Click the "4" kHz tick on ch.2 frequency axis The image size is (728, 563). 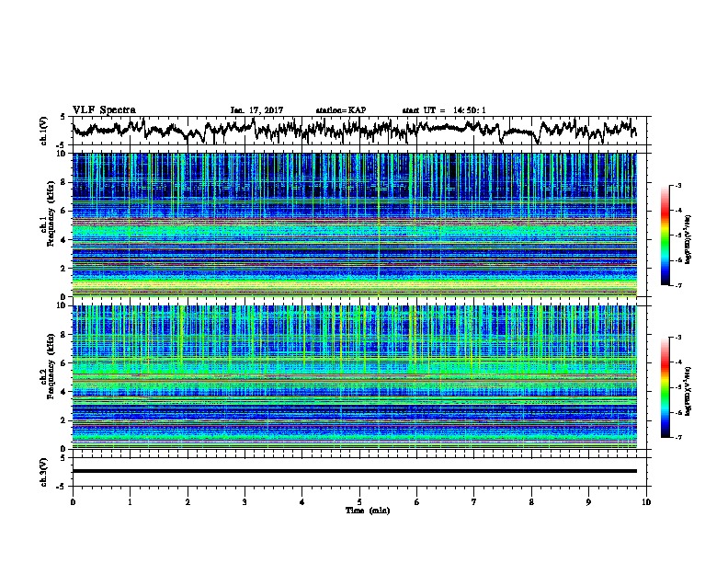(64, 392)
